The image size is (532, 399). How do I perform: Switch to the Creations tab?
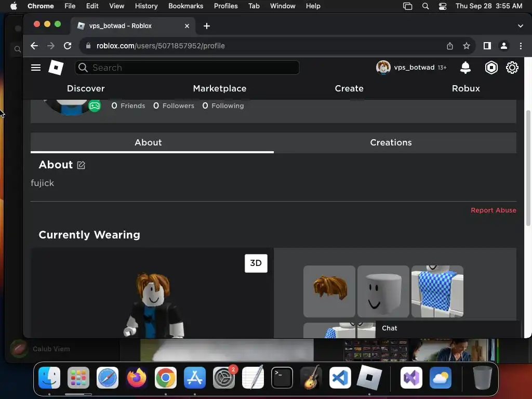tap(395, 142)
